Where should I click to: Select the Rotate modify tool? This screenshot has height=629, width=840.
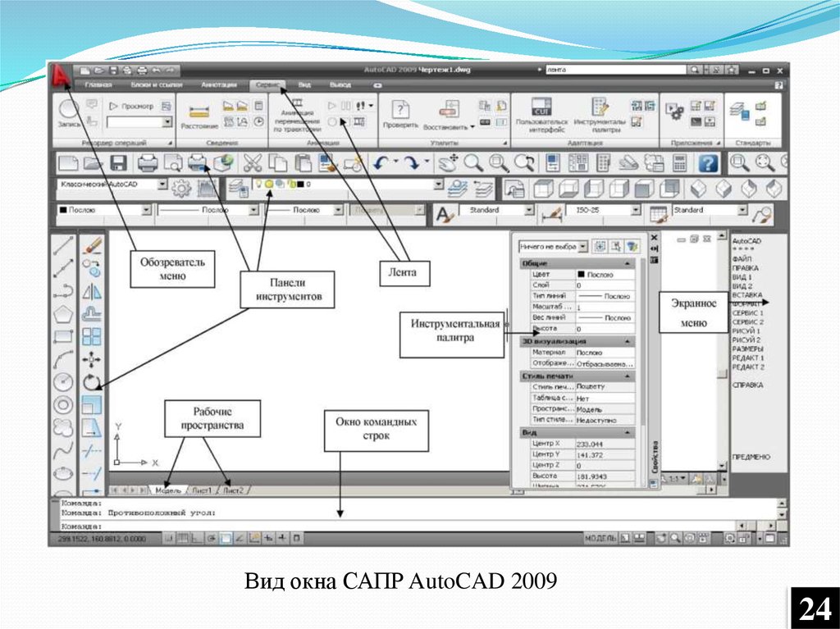click(x=92, y=382)
